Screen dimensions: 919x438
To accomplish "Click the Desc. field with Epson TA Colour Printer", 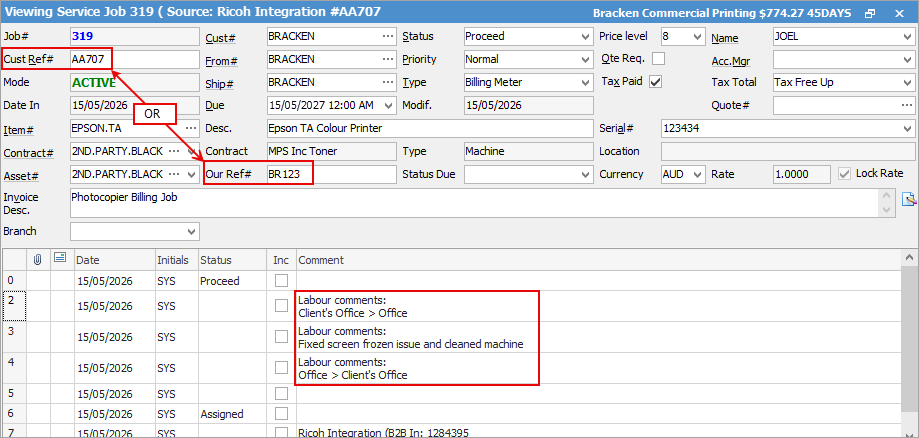I will click(x=430, y=128).
